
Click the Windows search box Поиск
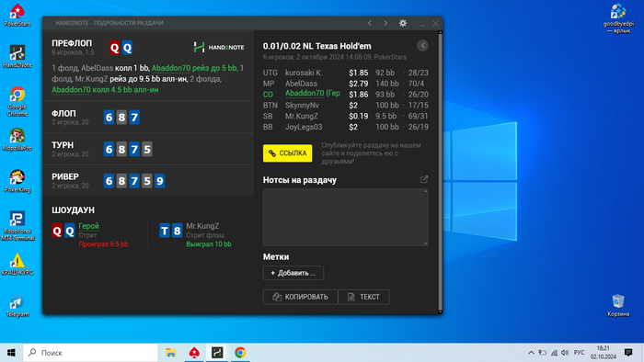click(90, 353)
